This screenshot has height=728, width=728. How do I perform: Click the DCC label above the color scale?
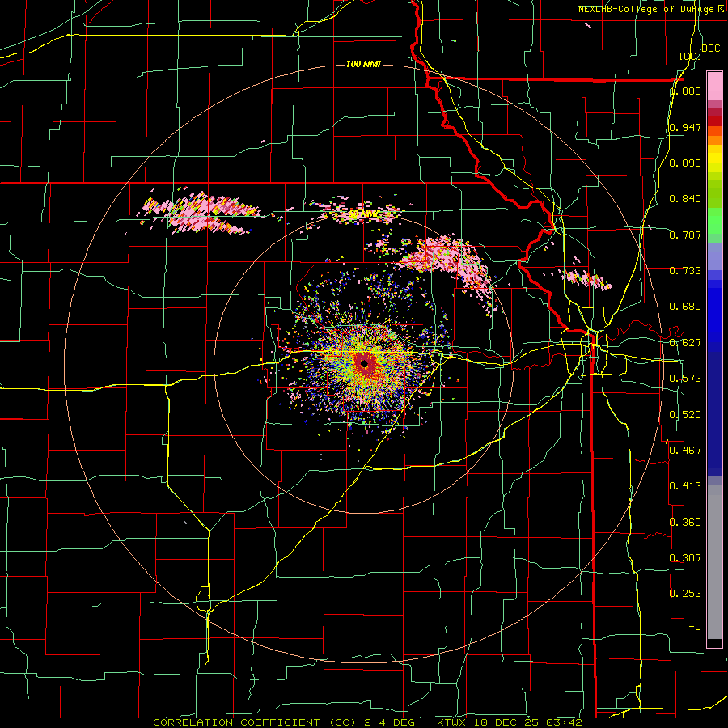(710, 49)
